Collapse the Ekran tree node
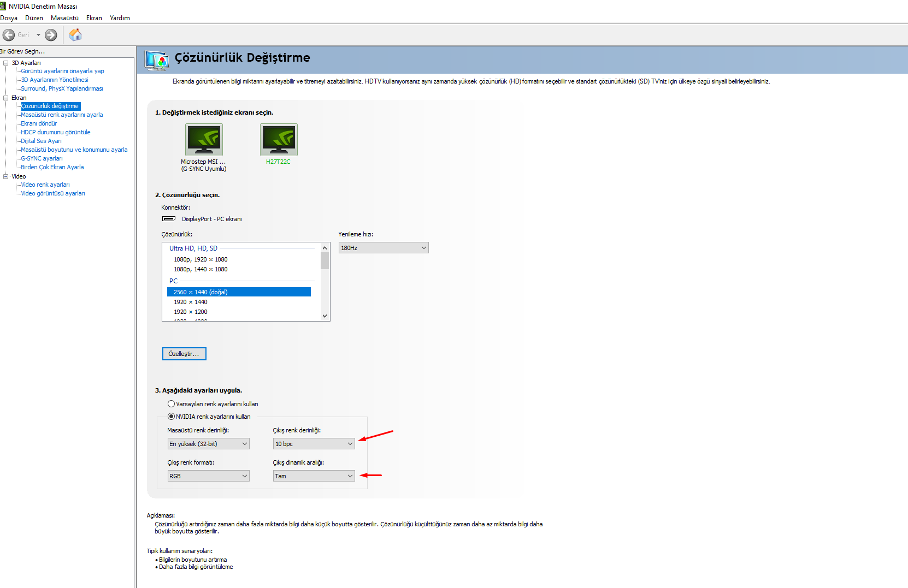 (x=6, y=98)
